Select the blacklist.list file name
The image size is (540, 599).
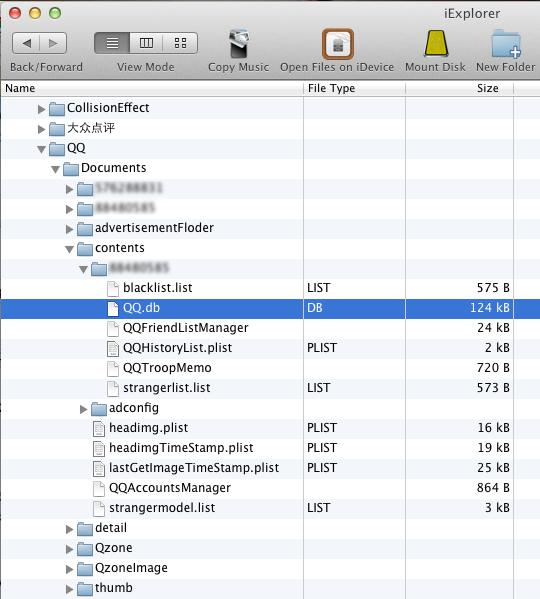click(158, 288)
